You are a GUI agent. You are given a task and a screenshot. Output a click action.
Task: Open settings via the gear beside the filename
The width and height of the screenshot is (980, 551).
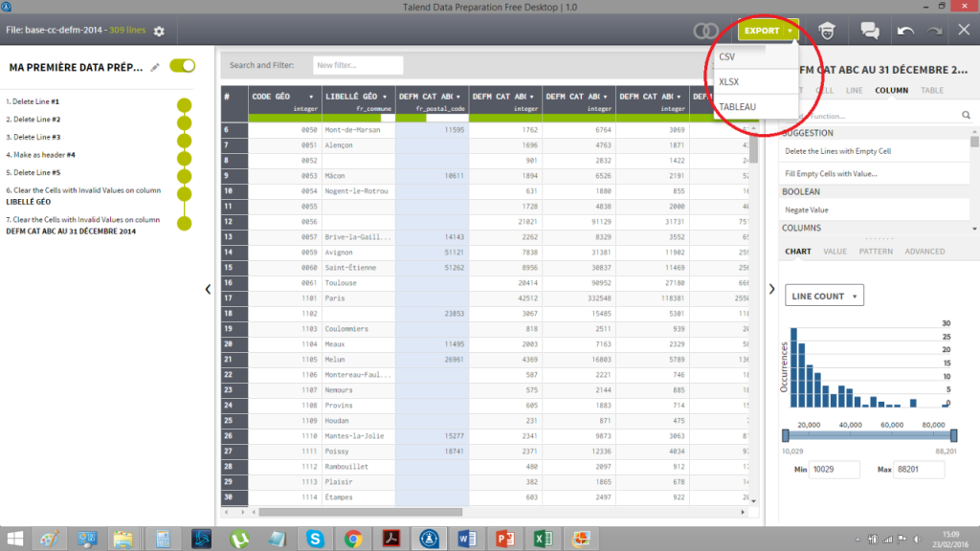pos(159,31)
